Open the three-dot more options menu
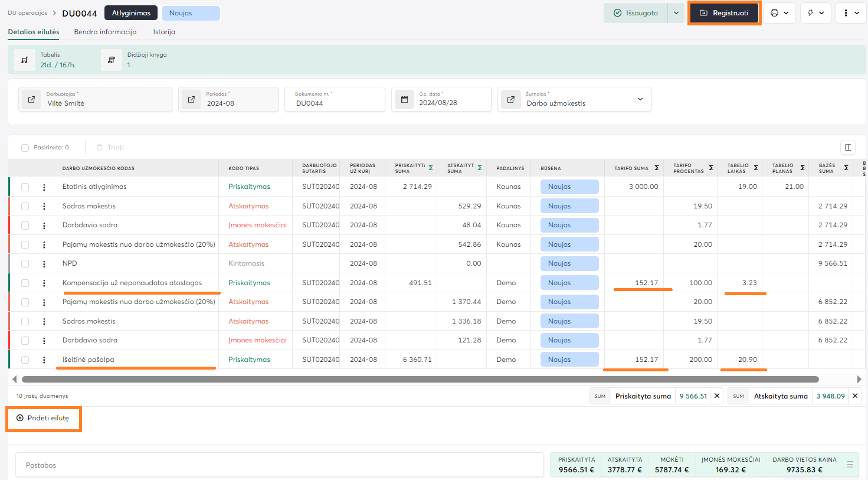Screen dimensions: 868x480 pyautogui.click(x=850, y=13)
